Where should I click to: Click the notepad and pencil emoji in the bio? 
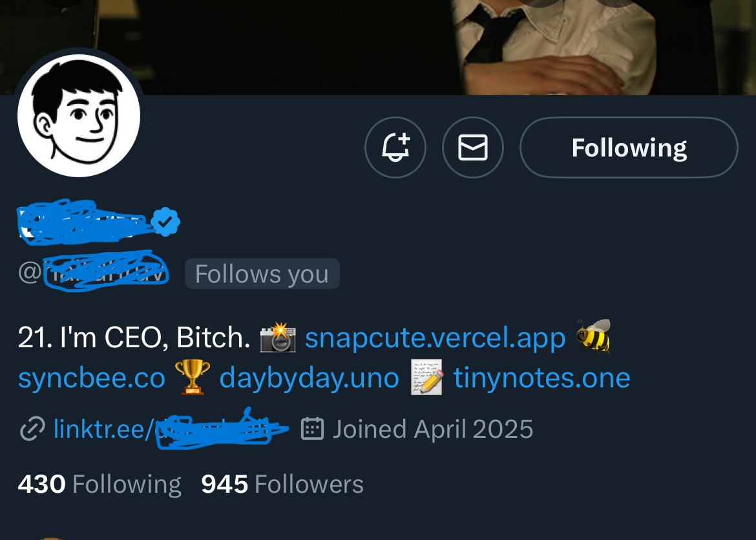point(427,377)
